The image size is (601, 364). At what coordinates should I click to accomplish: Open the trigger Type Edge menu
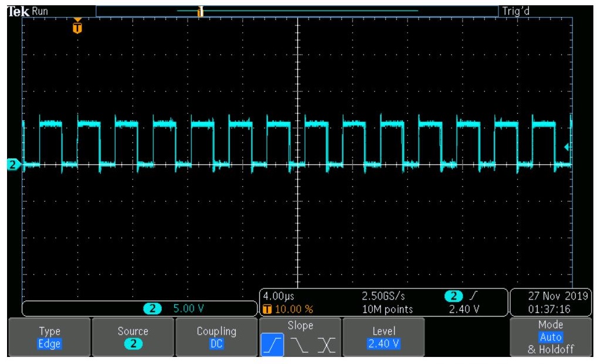[49, 337]
